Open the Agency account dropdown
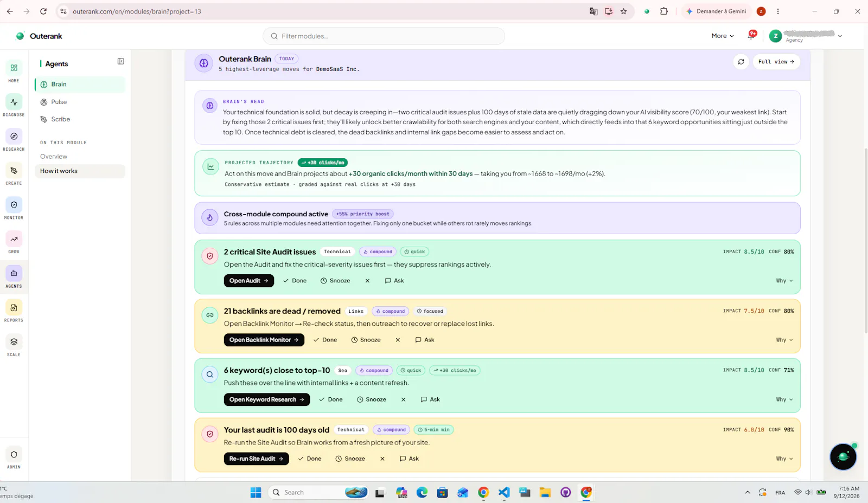The image size is (868, 503). pos(806,36)
